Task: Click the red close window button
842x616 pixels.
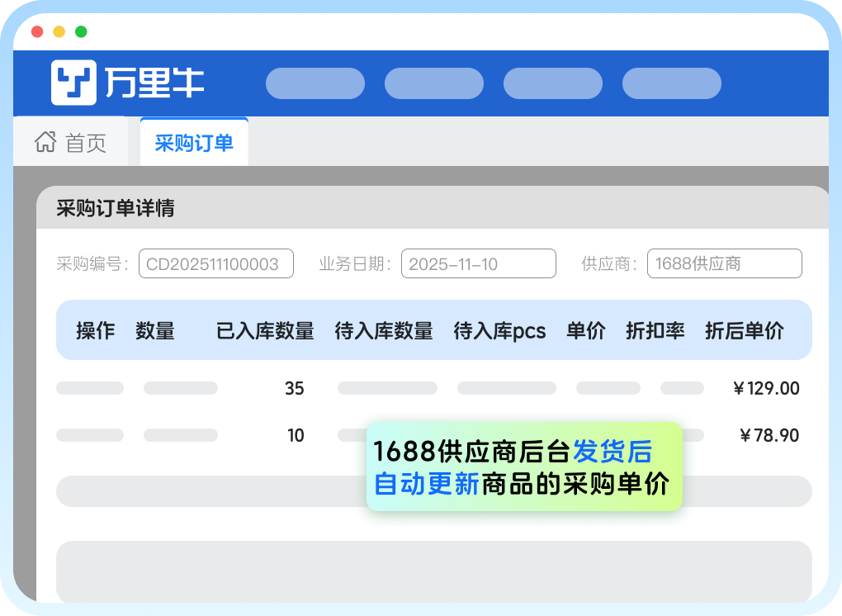Action: (x=37, y=32)
